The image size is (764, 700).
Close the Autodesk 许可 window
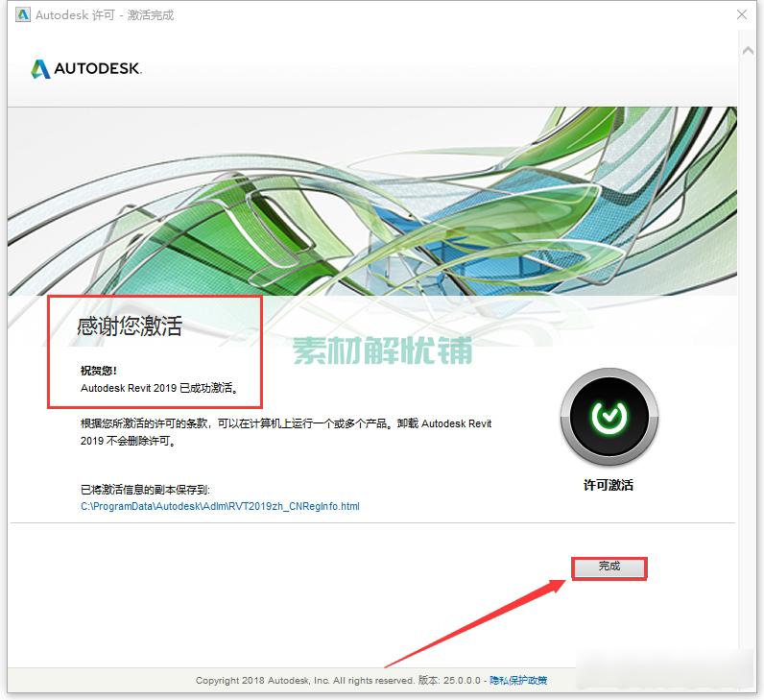pyautogui.click(x=742, y=14)
